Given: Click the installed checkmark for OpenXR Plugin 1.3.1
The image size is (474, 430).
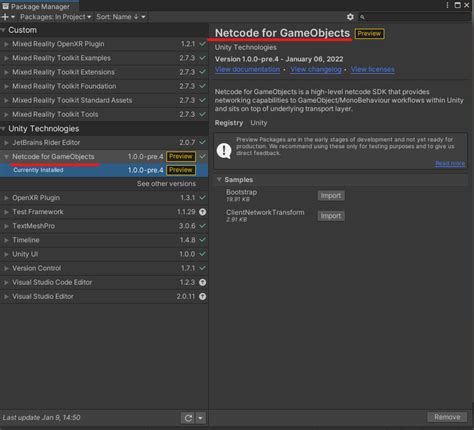Looking at the screenshot, I should click(x=202, y=198).
